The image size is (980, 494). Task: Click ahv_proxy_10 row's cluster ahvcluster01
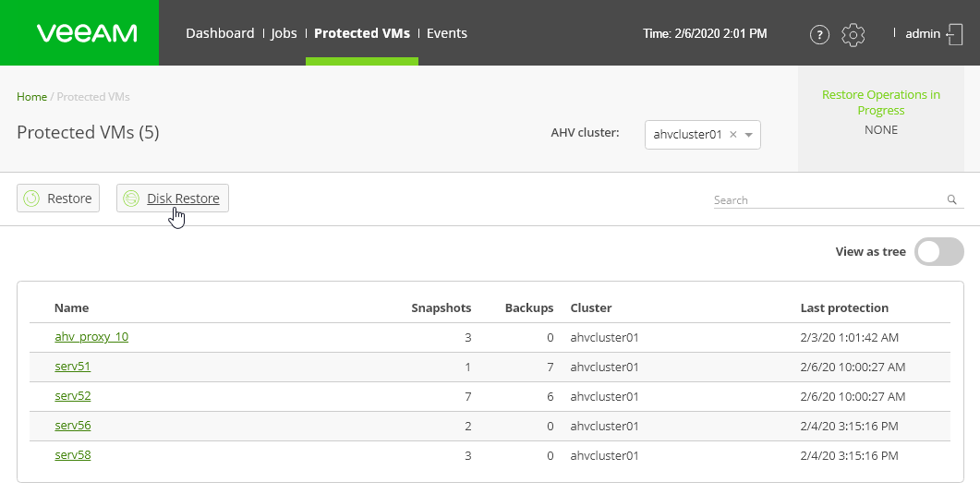click(604, 337)
